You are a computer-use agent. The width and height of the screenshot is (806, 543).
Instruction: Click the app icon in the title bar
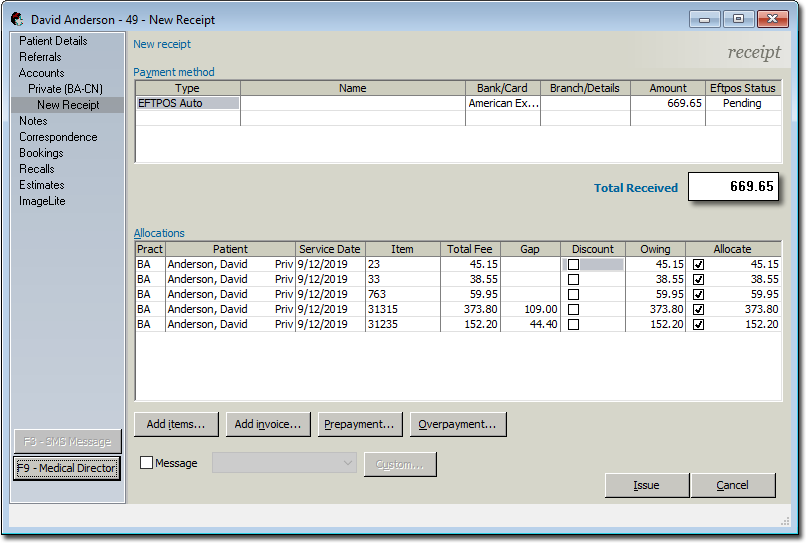coord(17,19)
